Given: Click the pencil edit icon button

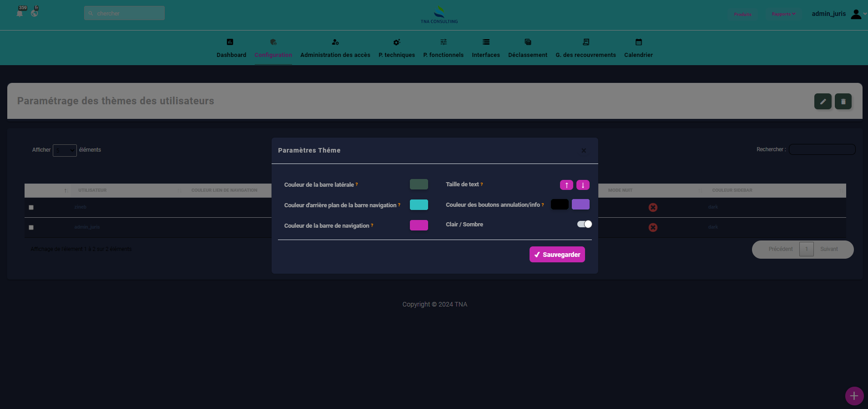Looking at the screenshot, I should [x=823, y=102].
